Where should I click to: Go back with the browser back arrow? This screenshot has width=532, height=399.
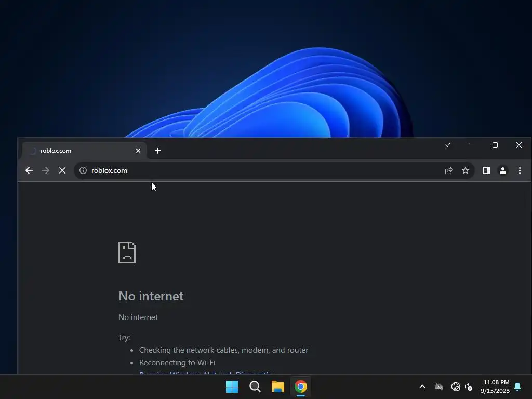point(29,170)
